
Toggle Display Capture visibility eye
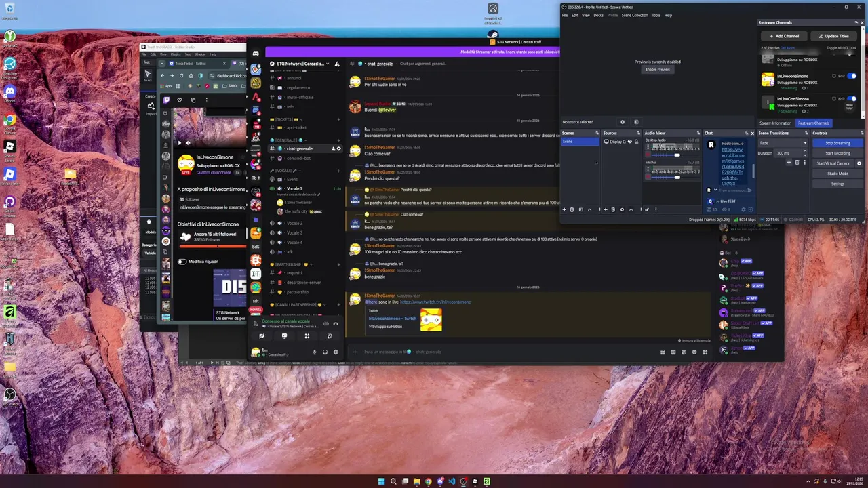[630, 142]
